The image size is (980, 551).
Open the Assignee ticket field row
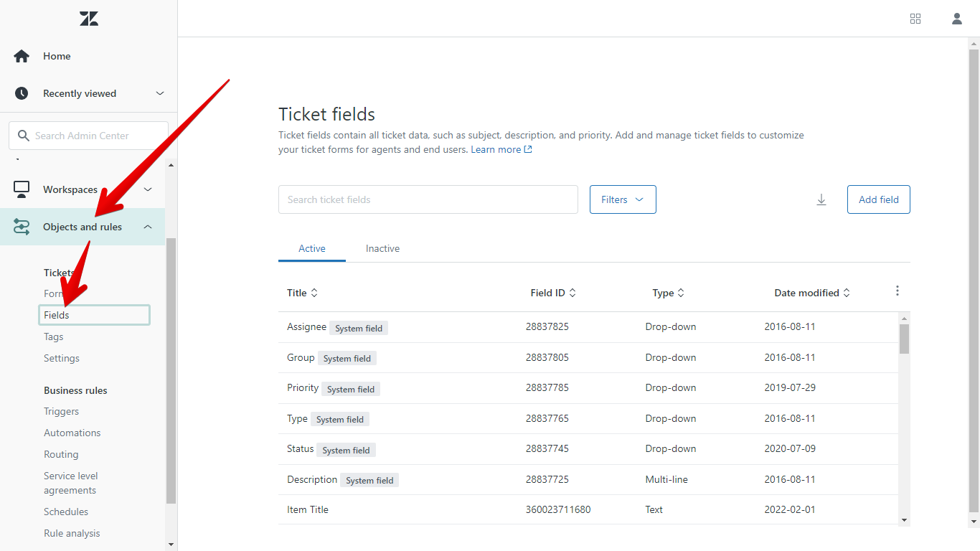[x=588, y=327]
